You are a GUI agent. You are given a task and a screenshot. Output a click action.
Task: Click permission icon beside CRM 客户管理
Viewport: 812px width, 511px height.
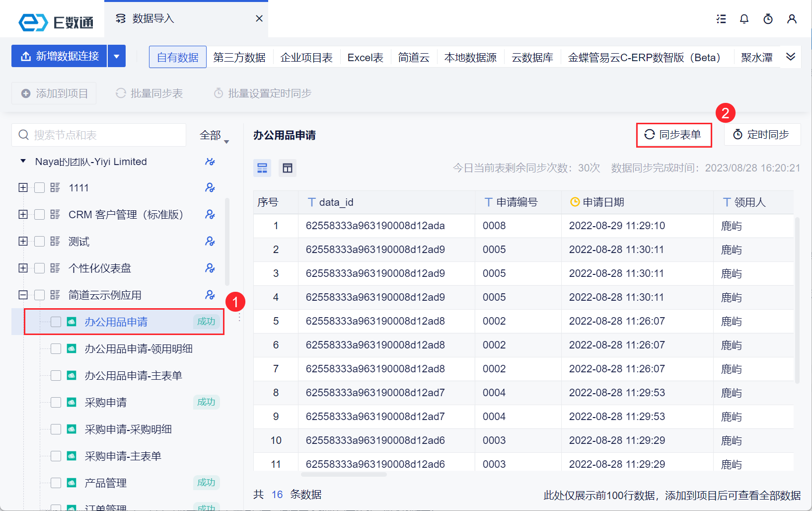tap(210, 215)
